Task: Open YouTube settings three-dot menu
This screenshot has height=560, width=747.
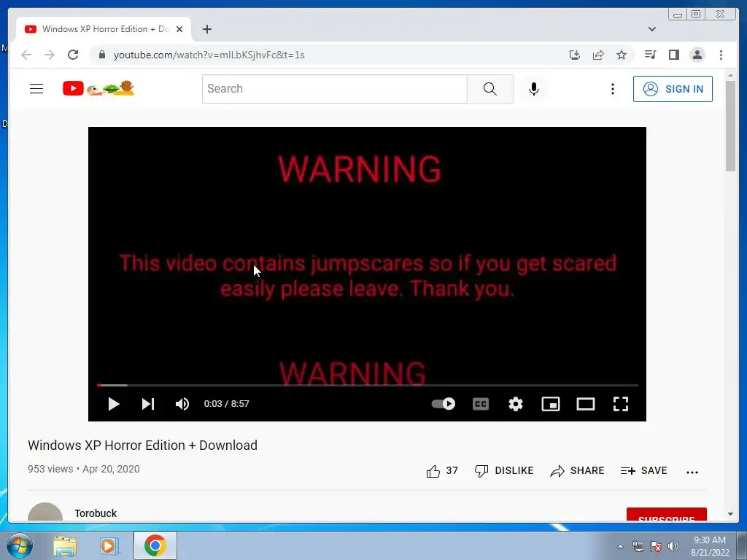Action: [x=613, y=88]
